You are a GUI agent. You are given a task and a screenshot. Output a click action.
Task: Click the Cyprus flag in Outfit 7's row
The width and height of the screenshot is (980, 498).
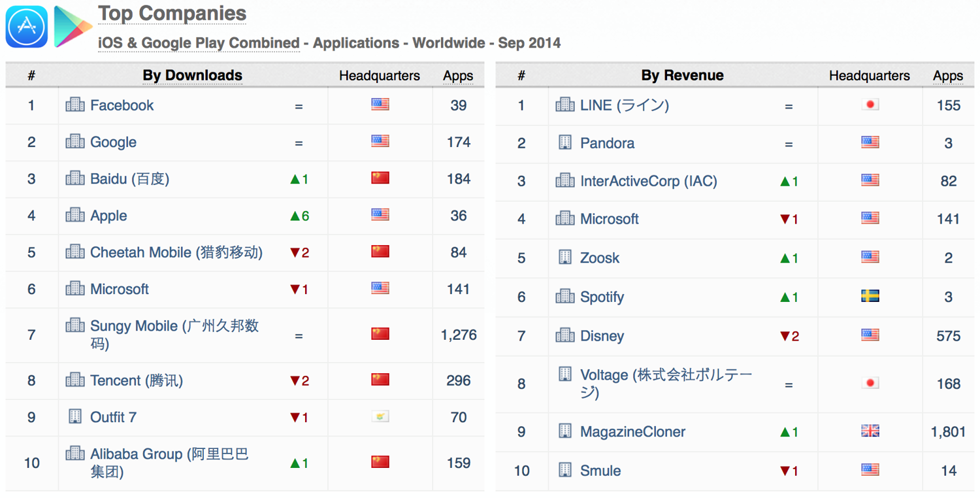pyautogui.click(x=380, y=416)
